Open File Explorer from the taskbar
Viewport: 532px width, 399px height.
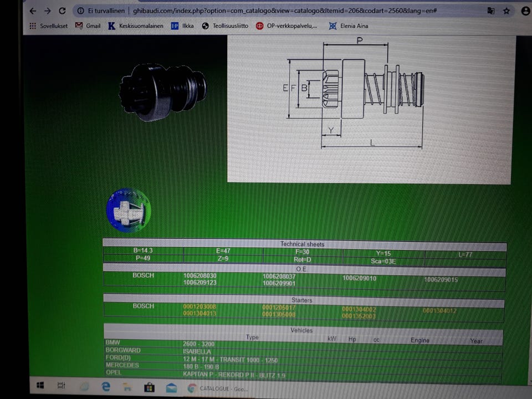pos(127,387)
